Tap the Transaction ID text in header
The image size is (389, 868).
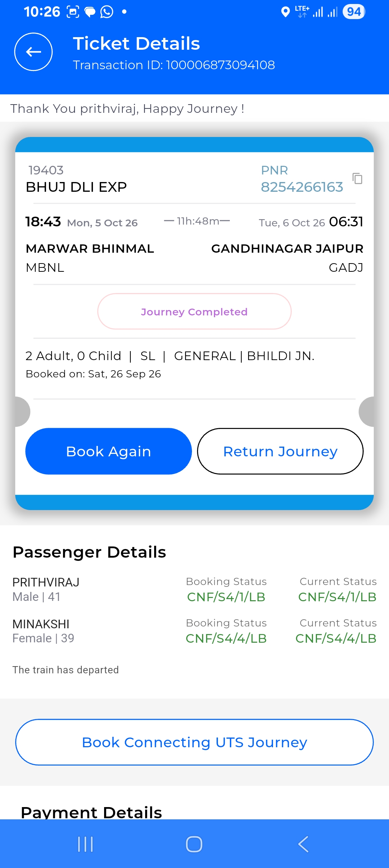[x=174, y=65]
